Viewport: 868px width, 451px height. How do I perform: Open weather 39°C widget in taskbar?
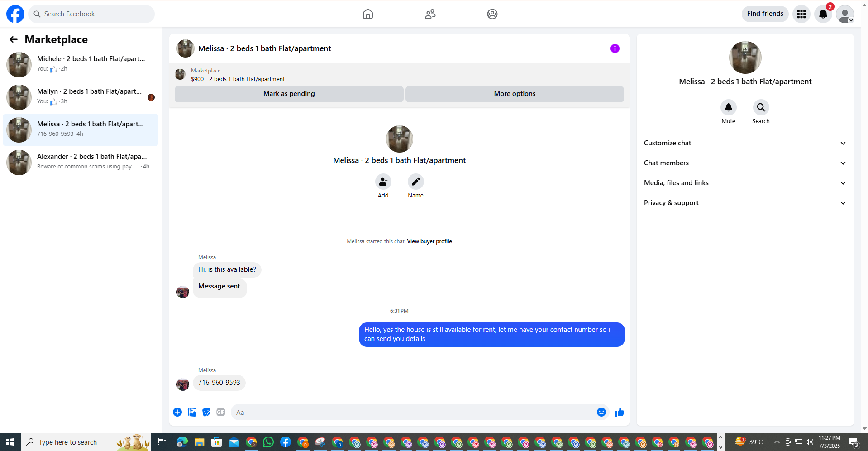(749, 442)
